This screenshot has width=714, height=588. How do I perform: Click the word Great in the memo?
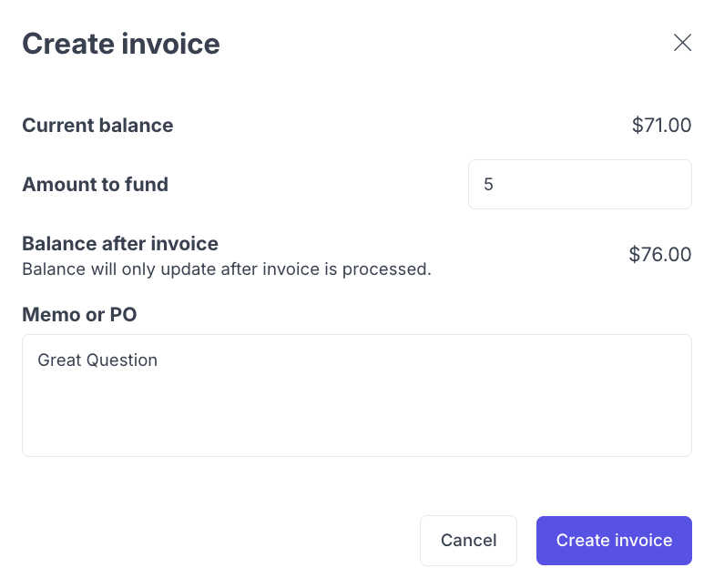tap(59, 360)
